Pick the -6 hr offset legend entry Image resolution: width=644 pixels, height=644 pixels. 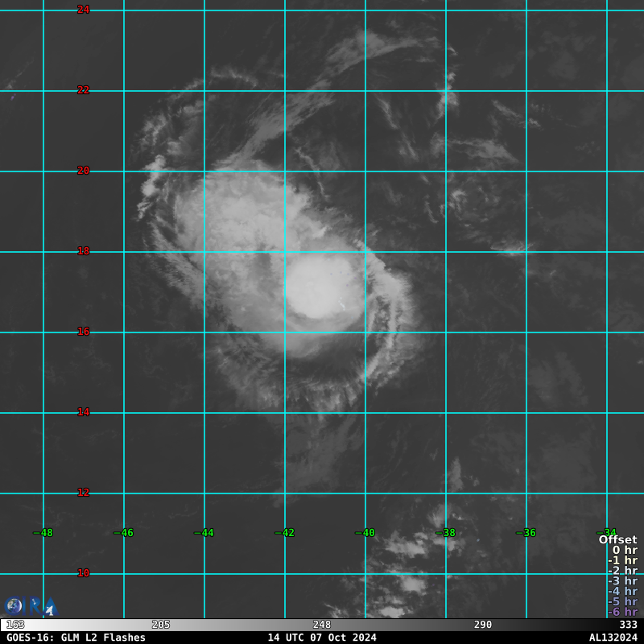pos(622,612)
